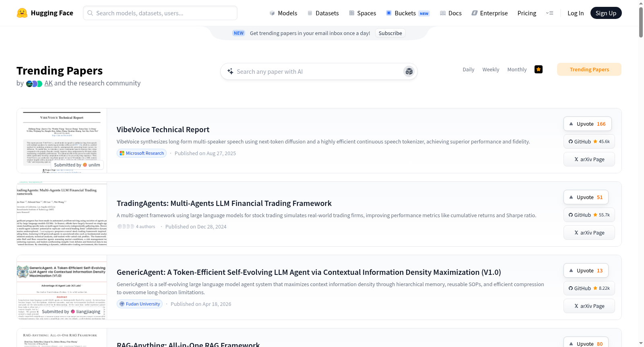Open TradingAgents paper thumbnail

(62, 214)
